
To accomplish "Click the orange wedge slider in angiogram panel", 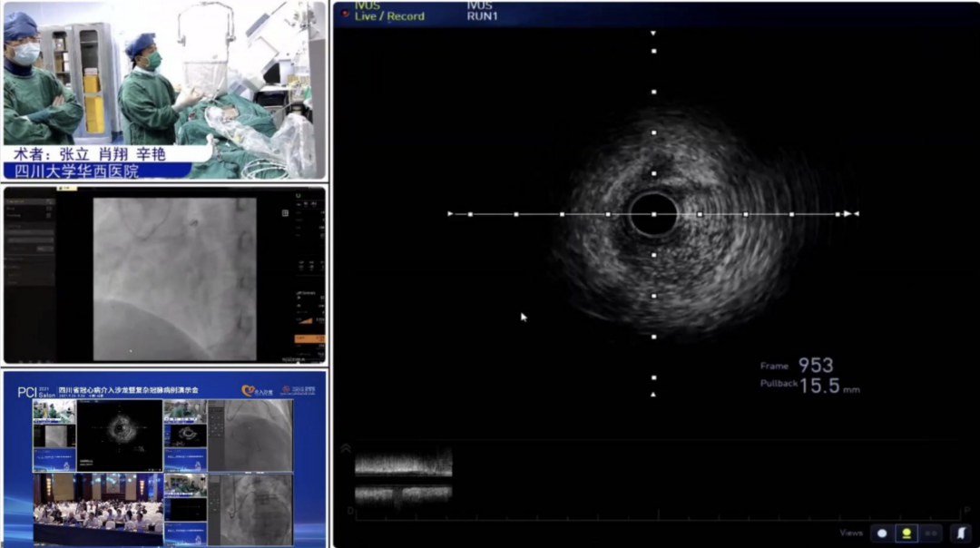I will point(310,320).
